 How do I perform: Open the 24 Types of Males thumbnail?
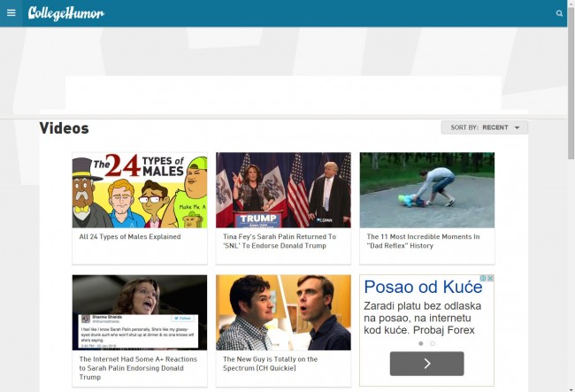point(140,190)
